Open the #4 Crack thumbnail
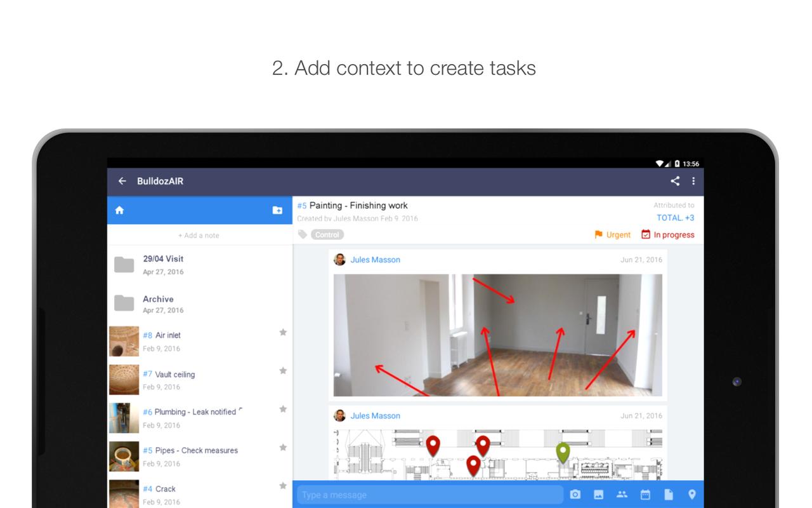The height and width of the screenshot is (508, 812). [124, 493]
